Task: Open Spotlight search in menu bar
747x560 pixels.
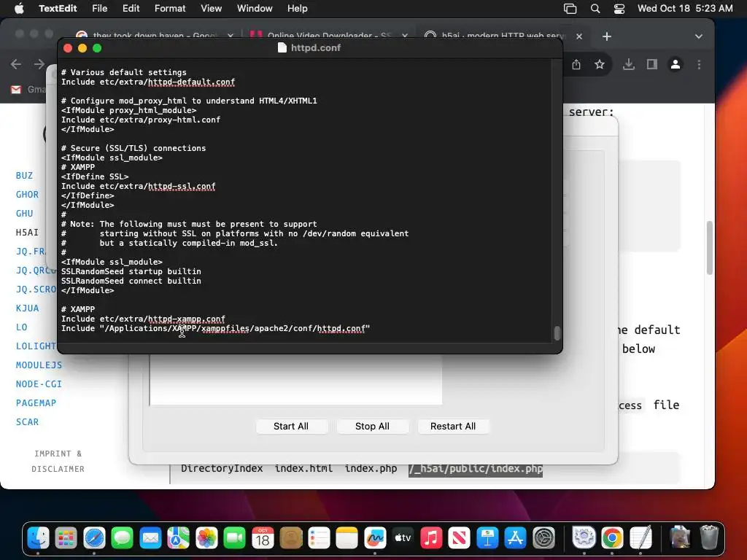Action: pyautogui.click(x=595, y=9)
